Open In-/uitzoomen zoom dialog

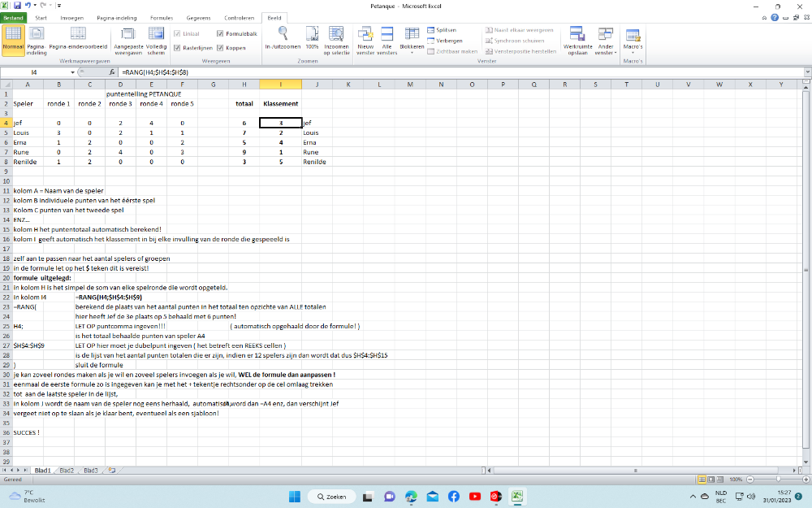[283, 34]
